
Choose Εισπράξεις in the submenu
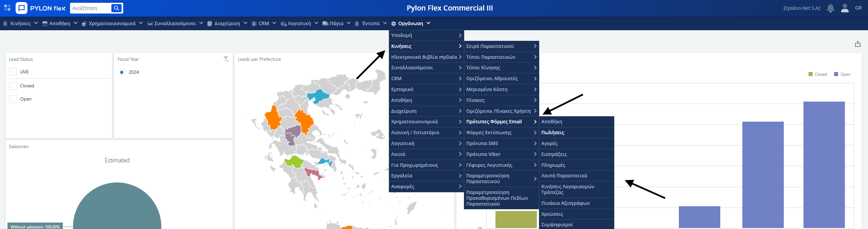point(576,154)
